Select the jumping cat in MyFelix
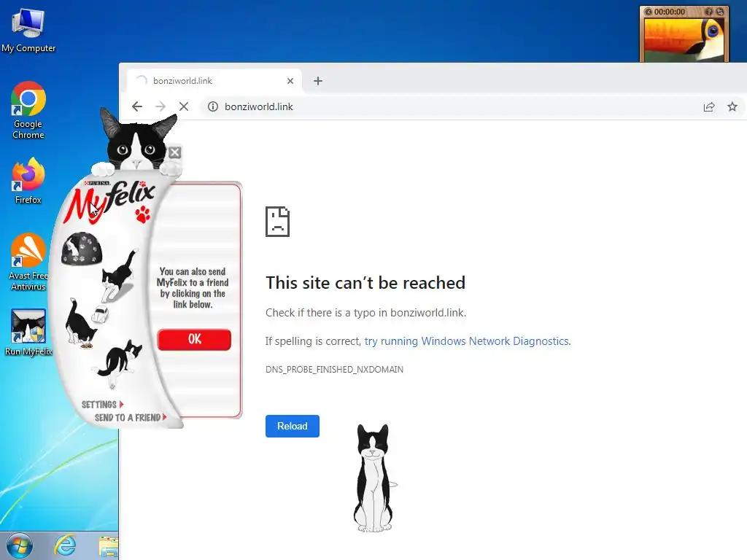747x560 pixels. coord(119,275)
